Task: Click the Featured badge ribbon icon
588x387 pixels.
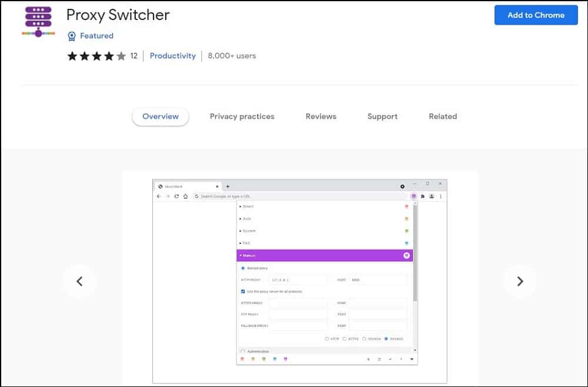Action: pyautogui.click(x=71, y=36)
